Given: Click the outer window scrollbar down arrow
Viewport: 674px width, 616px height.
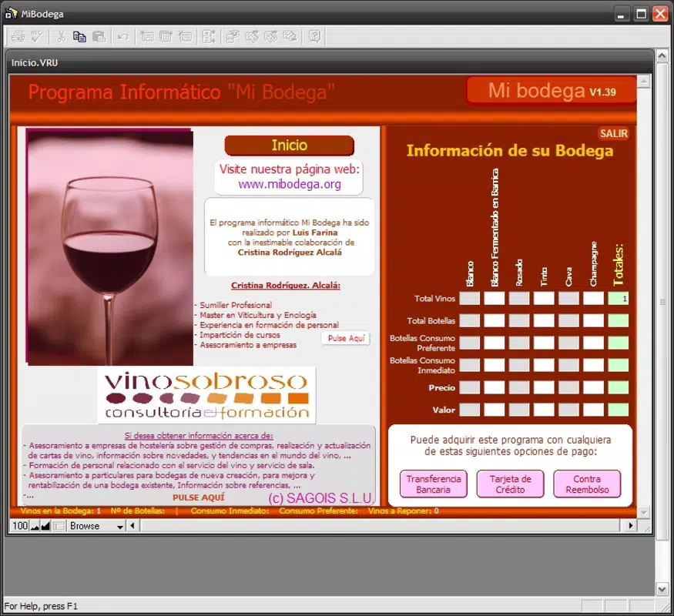Looking at the screenshot, I should point(662,589).
